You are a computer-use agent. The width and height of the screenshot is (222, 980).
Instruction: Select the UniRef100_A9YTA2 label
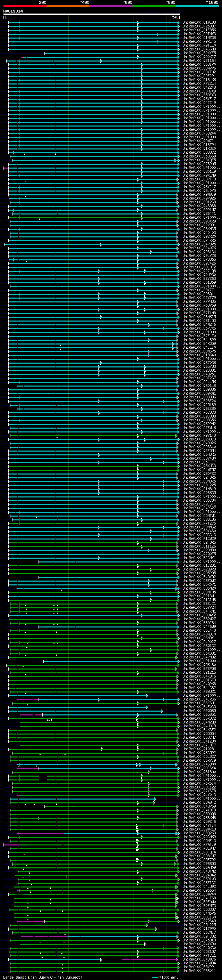pos(199,72)
